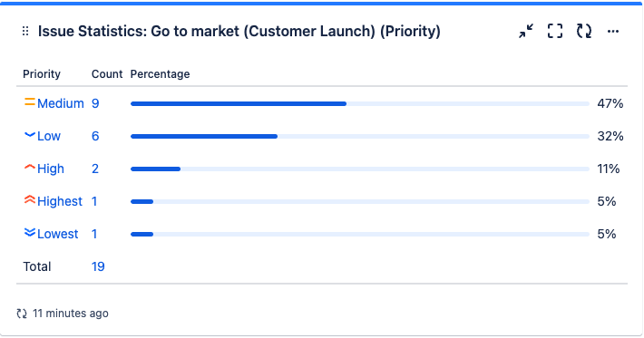Click the minimize gadget icon
644x338 pixels.
coord(526,31)
